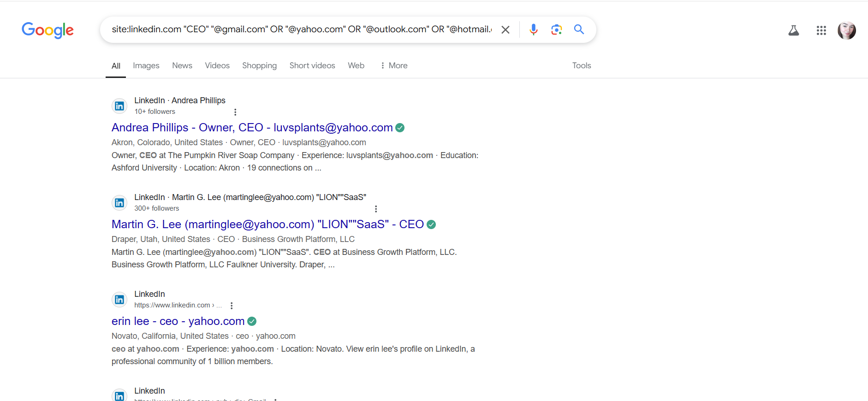Open options menu for erin lee result
The height and width of the screenshot is (401, 868).
[232, 306]
